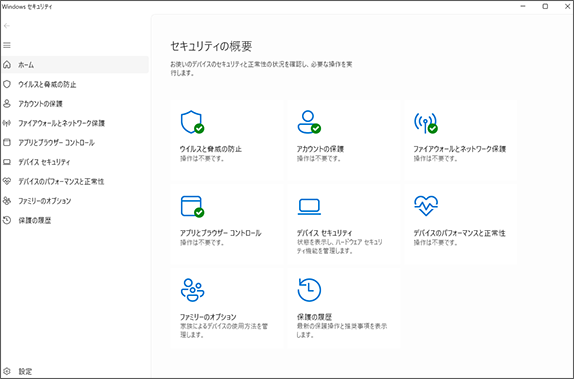Maximize the Windows セキュリティ window
574x379 pixels.
(x=545, y=6)
